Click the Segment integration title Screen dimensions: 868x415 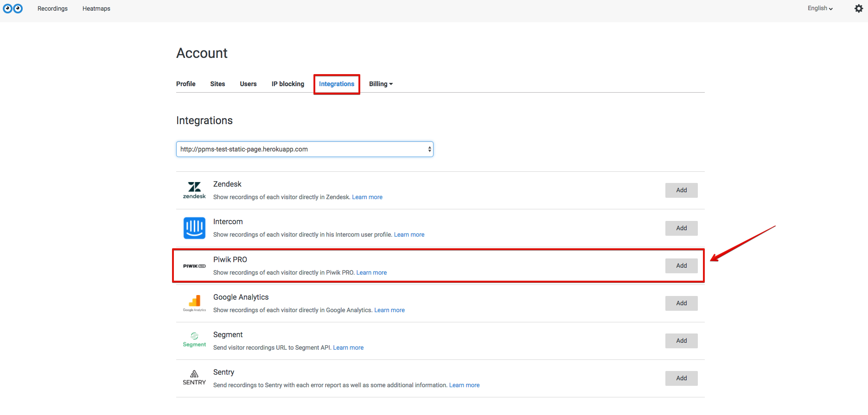coord(228,335)
